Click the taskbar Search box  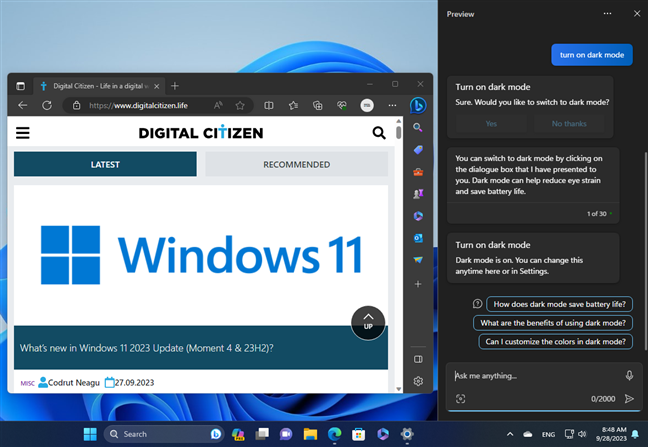click(164, 434)
